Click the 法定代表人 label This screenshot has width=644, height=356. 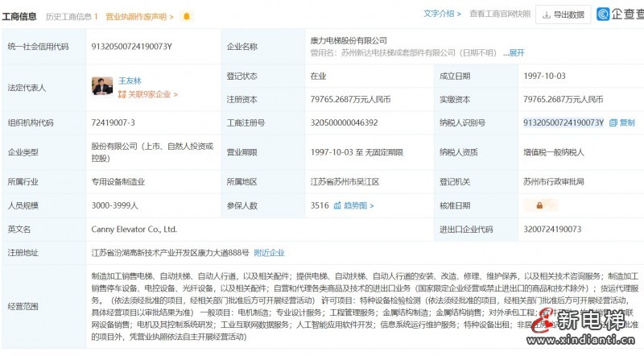(x=27, y=88)
